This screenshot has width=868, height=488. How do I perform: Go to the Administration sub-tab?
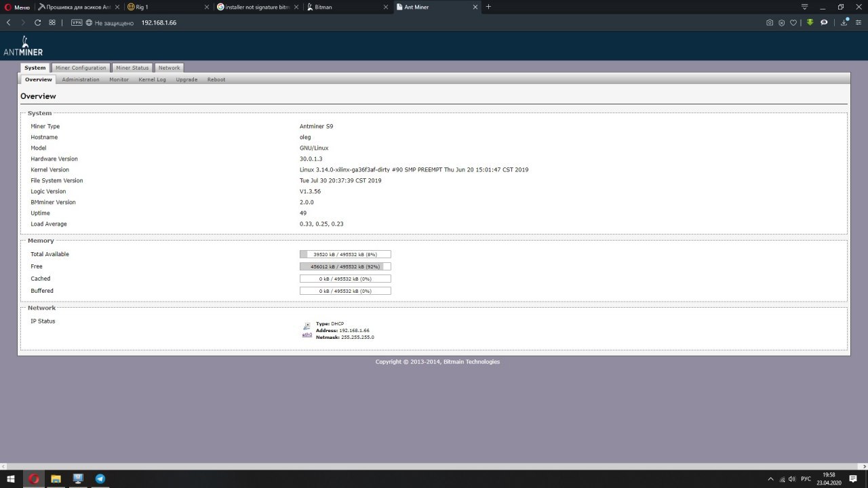(x=81, y=79)
